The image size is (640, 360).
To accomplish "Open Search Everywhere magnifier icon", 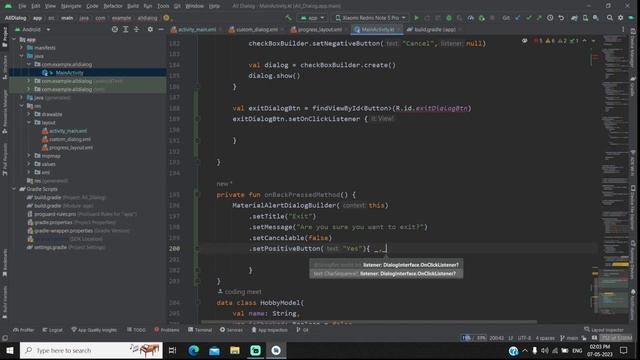I will pos(609,18).
